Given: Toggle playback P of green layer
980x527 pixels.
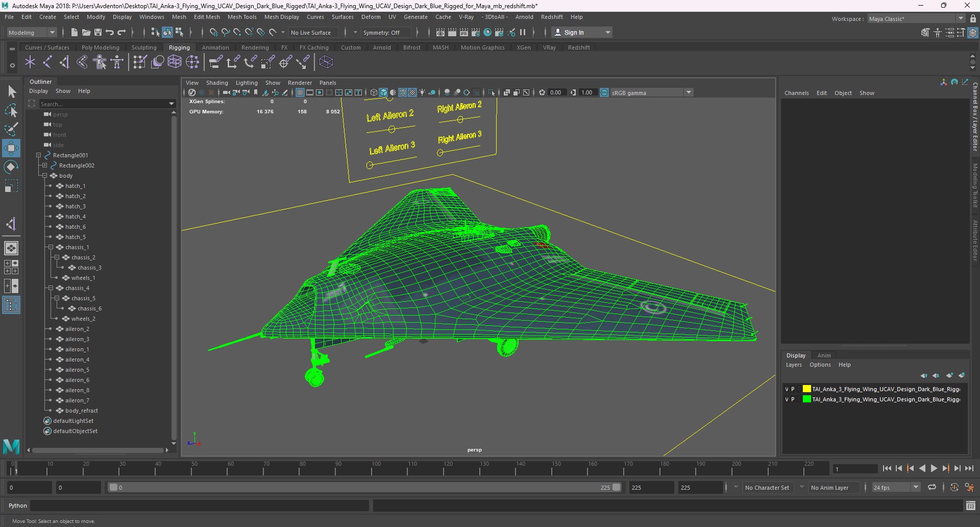Looking at the screenshot, I should (x=793, y=399).
